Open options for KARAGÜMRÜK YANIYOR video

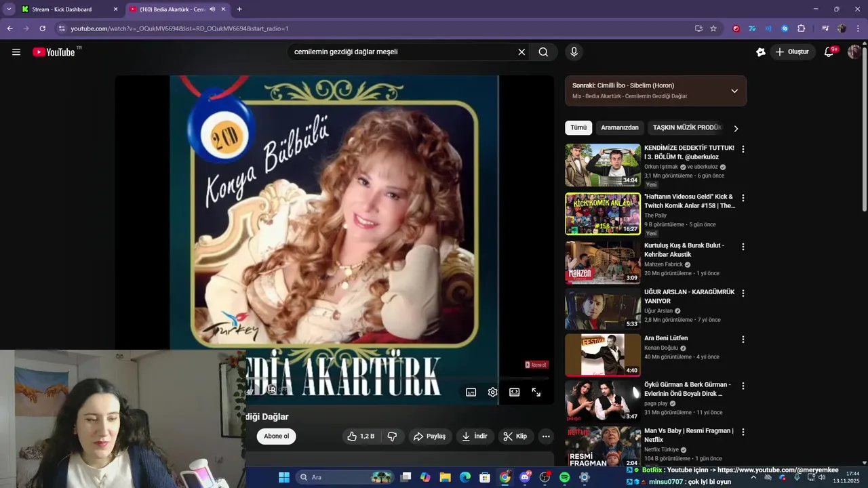(743, 293)
